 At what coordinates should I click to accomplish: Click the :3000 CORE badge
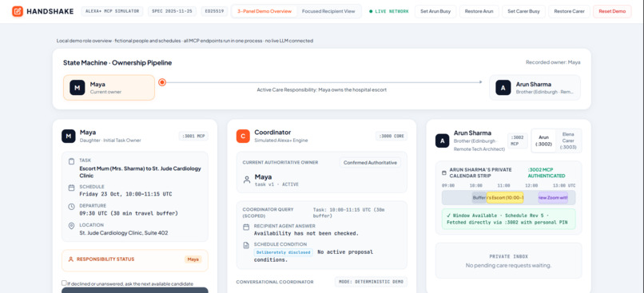391,136
